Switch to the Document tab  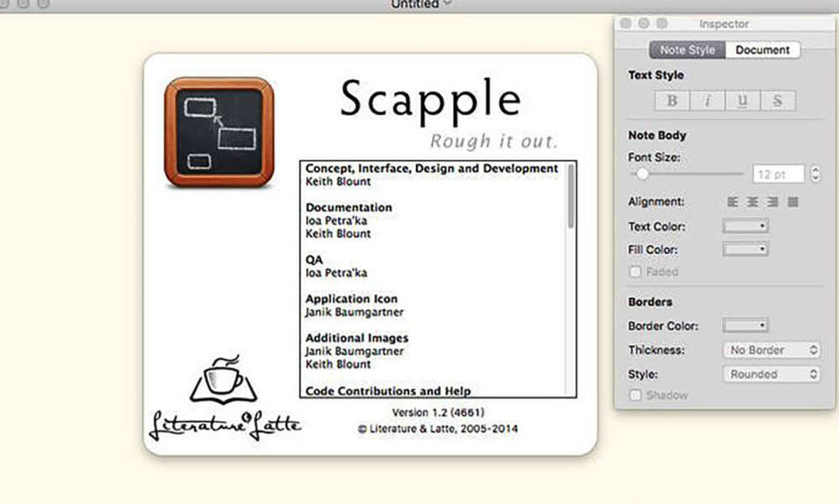coord(762,50)
